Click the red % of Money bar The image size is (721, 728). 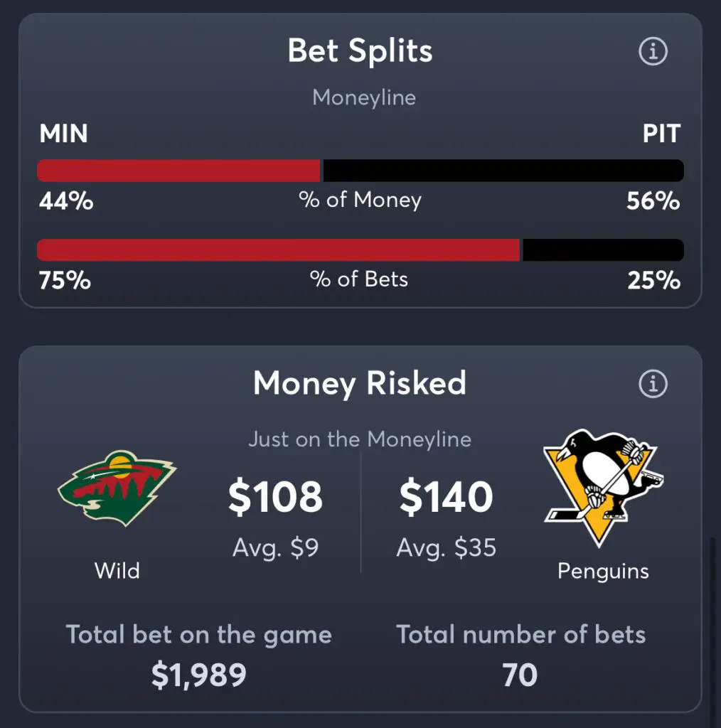[x=178, y=171]
